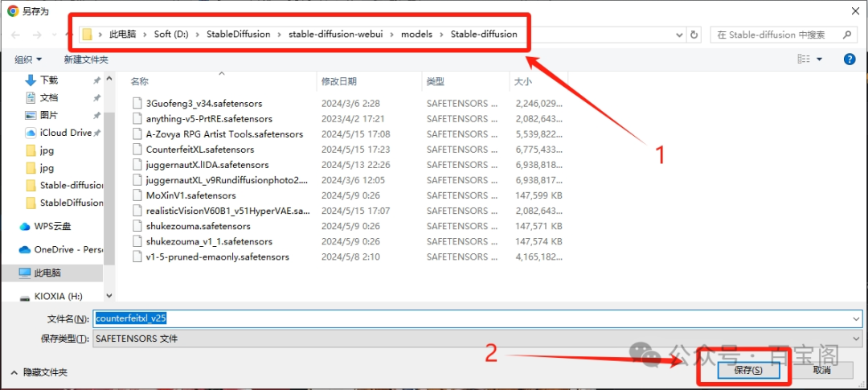868x390 pixels.
Task: Click 保存(S) button
Action: click(748, 370)
